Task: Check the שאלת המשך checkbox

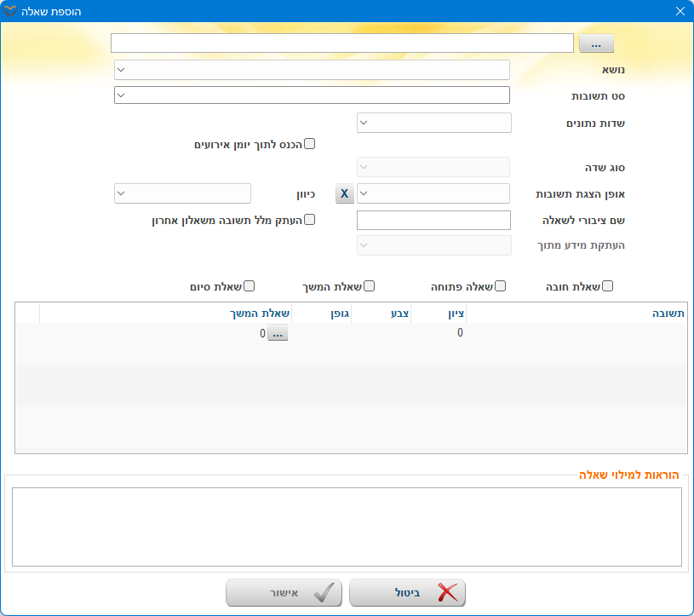Action: pos(370,286)
